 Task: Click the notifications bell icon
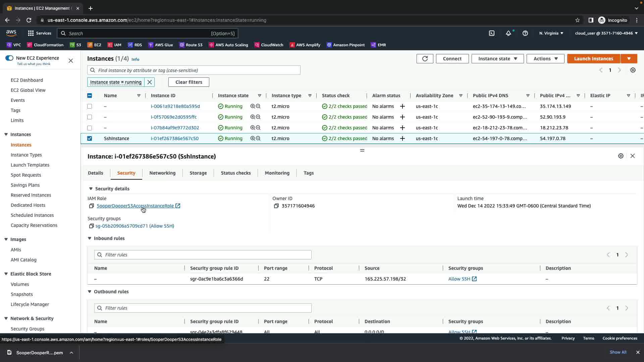pyautogui.click(x=508, y=33)
